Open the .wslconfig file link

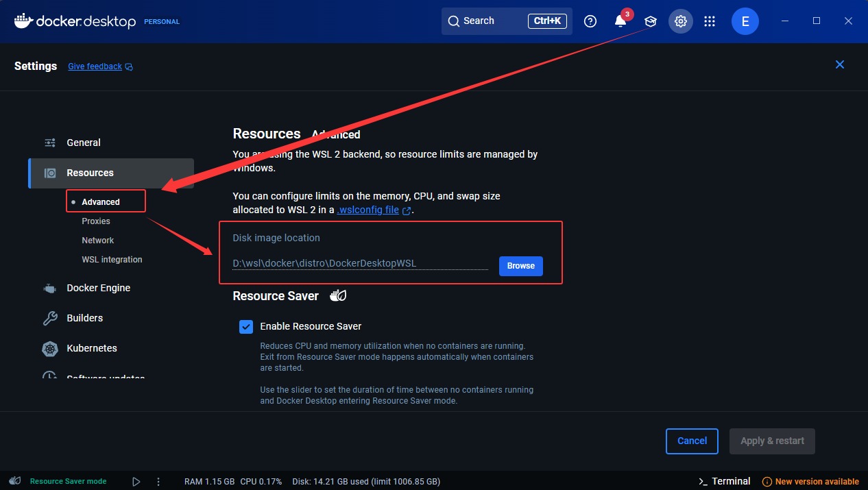coord(368,210)
